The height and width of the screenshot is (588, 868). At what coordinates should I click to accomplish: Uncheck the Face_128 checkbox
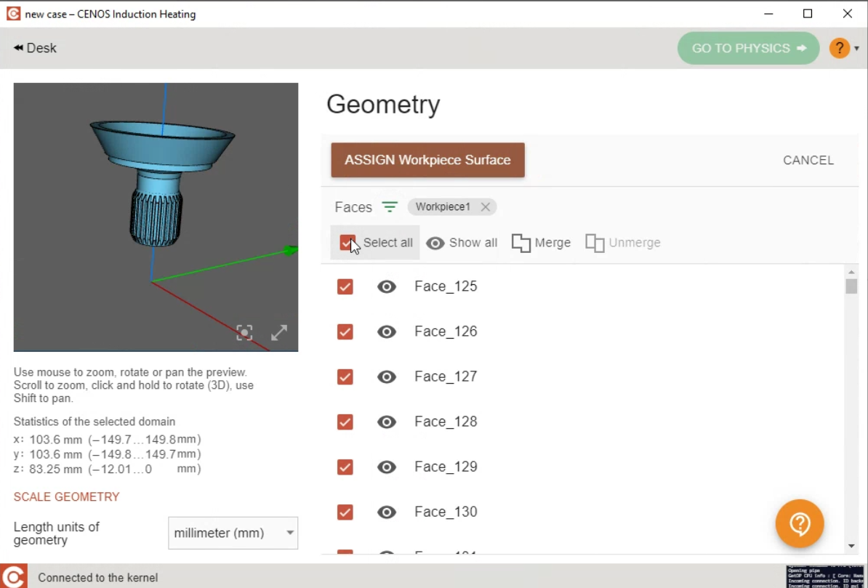coord(345,422)
